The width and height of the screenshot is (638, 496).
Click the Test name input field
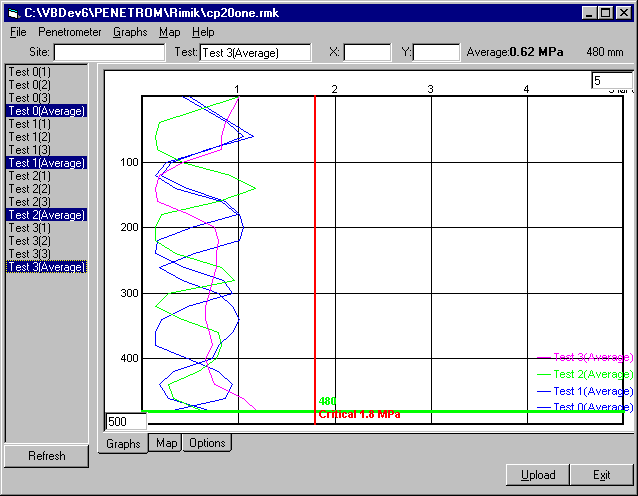[255, 52]
